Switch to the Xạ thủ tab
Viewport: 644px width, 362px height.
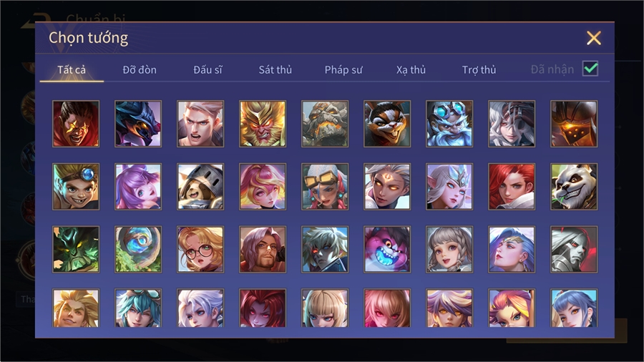(411, 70)
